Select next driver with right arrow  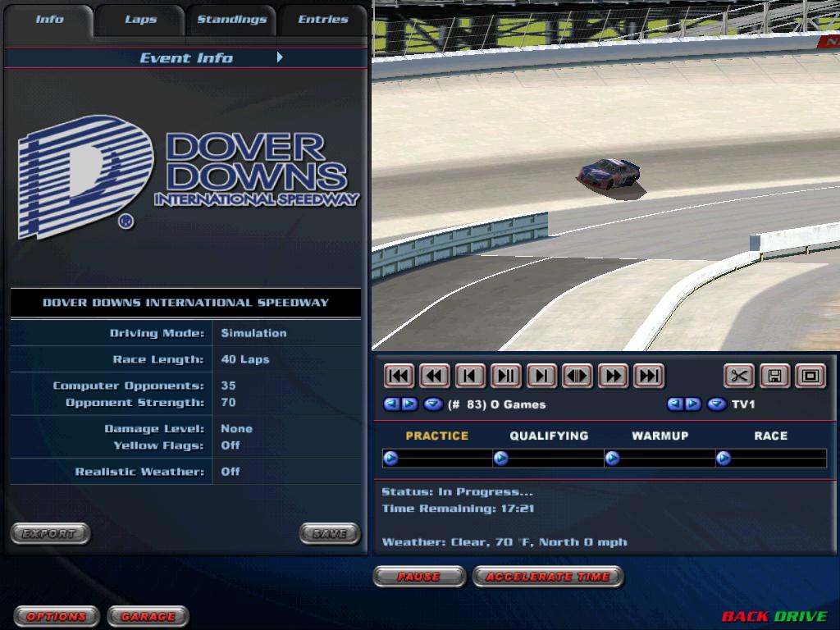(410, 404)
